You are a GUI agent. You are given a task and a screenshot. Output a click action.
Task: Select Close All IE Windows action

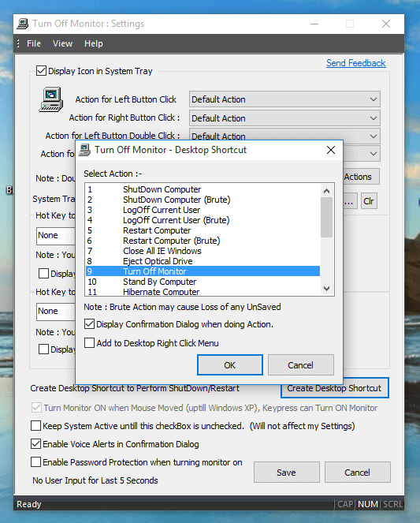(203, 251)
